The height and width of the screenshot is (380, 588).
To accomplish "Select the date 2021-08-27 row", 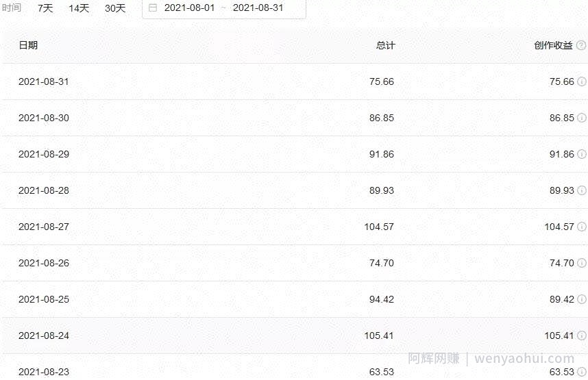I will point(294,227).
